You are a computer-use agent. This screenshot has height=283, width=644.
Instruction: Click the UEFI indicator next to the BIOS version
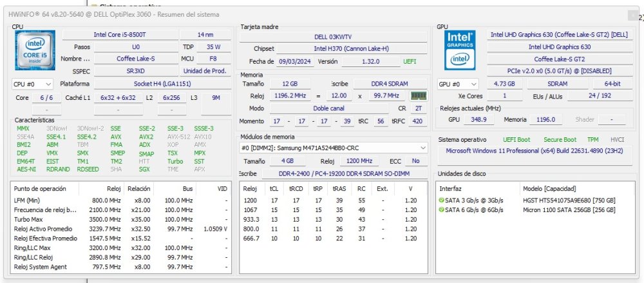pyautogui.click(x=410, y=62)
